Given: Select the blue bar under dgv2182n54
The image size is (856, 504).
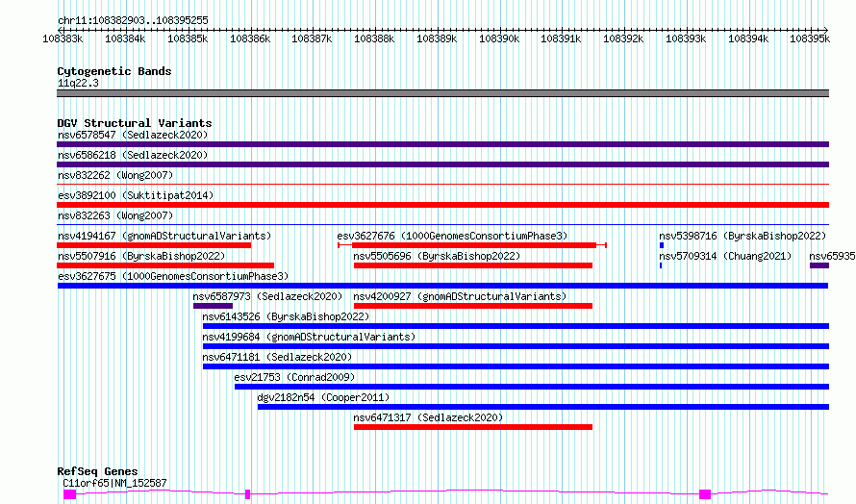Looking at the screenshot, I should pos(543,407).
